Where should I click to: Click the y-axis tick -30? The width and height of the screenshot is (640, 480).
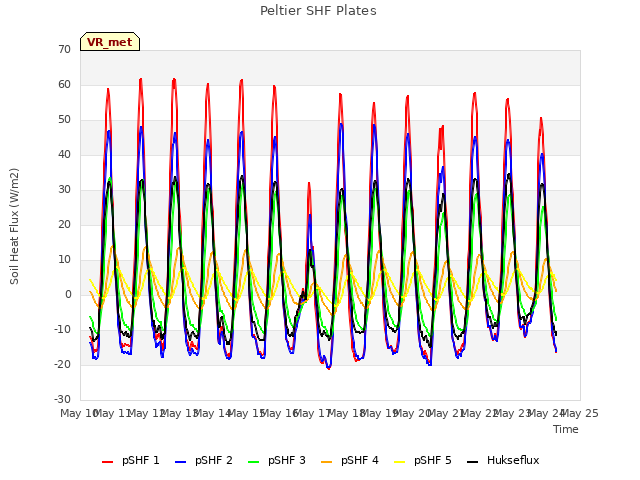63,399
